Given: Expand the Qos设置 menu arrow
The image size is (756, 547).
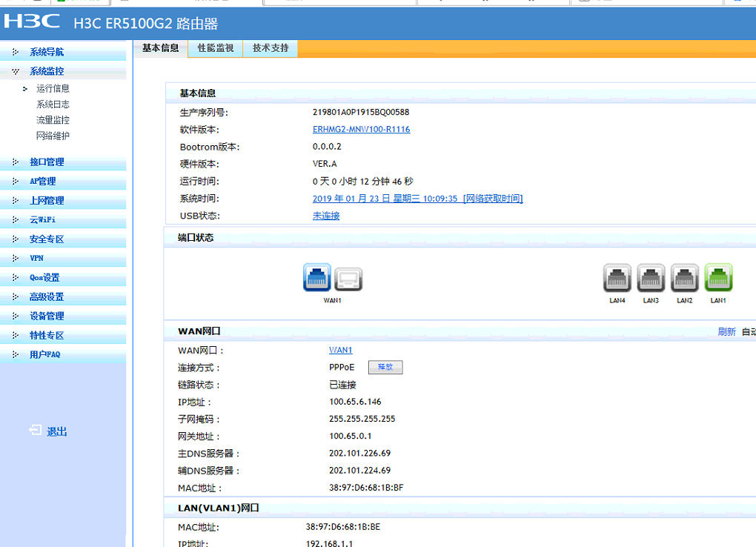Looking at the screenshot, I should pyautogui.click(x=16, y=278).
